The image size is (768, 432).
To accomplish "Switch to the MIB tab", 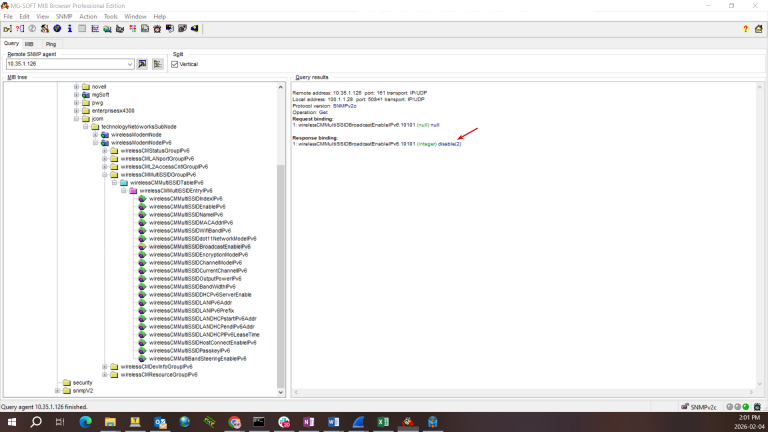I will click(29, 44).
